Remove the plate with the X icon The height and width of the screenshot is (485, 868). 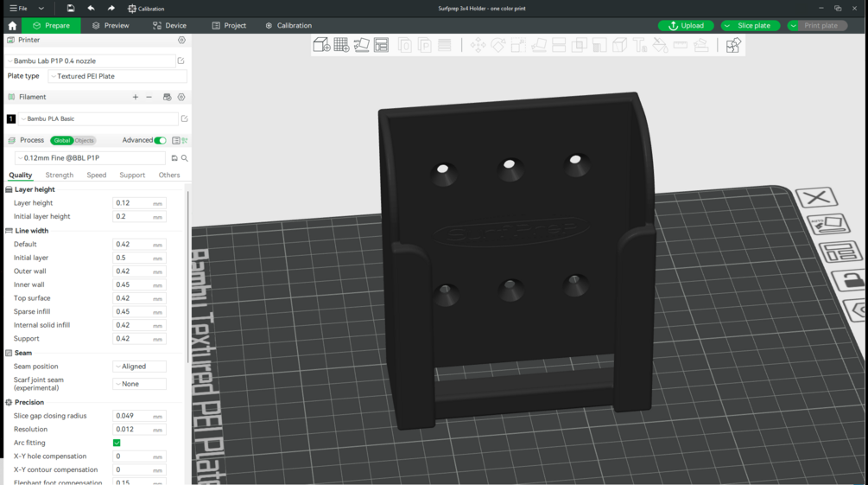click(816, 197)
